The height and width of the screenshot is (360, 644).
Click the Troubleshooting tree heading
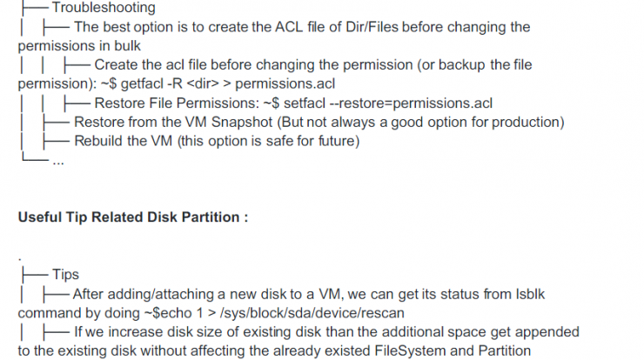pyautogui.click(x=104, y=7)
